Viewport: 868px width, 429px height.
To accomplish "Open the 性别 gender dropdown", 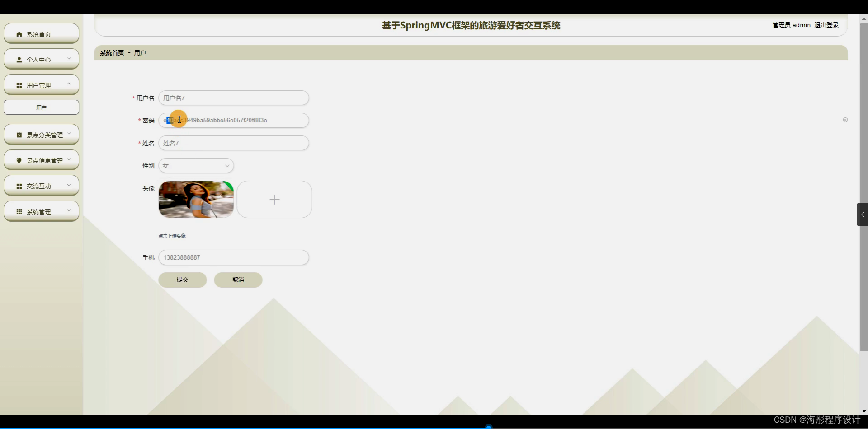I will (196, 165).
